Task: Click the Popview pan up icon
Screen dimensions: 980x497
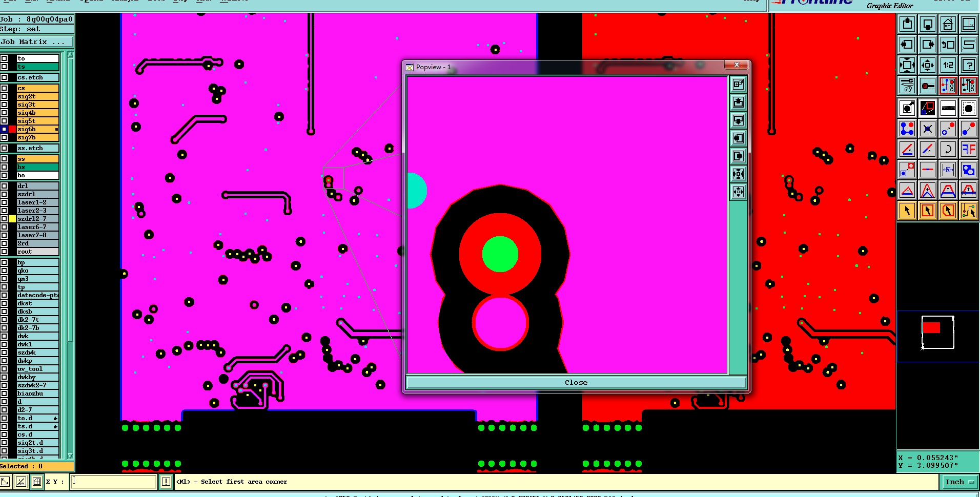Action: (738, 102)
